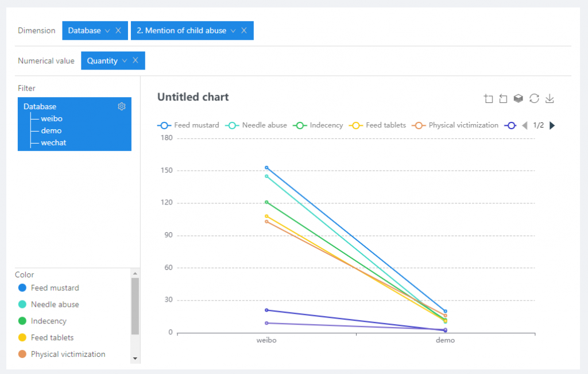Remove the Database dimension tag
Screen dimensions: 588x374
click(x=118, y=30)
